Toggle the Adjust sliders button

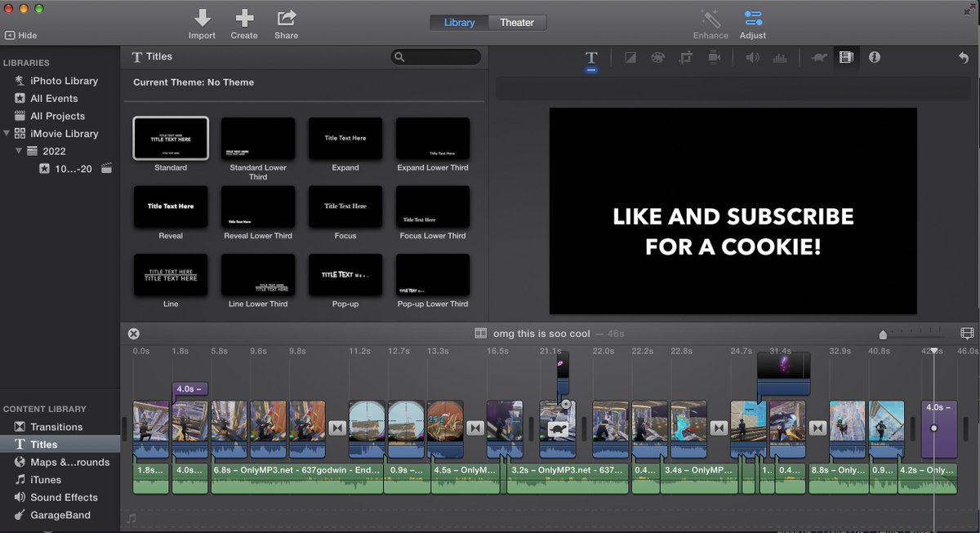753,18
